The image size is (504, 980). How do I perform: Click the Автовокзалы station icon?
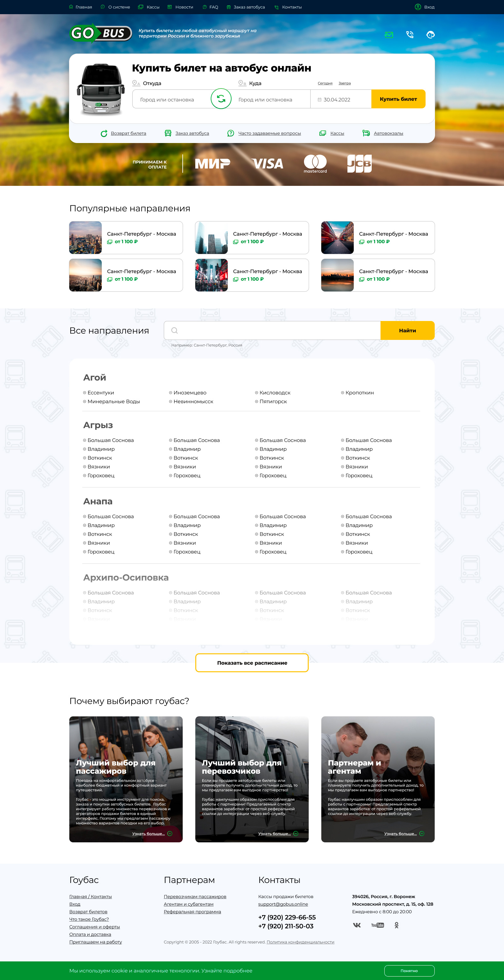coord(366,133)
